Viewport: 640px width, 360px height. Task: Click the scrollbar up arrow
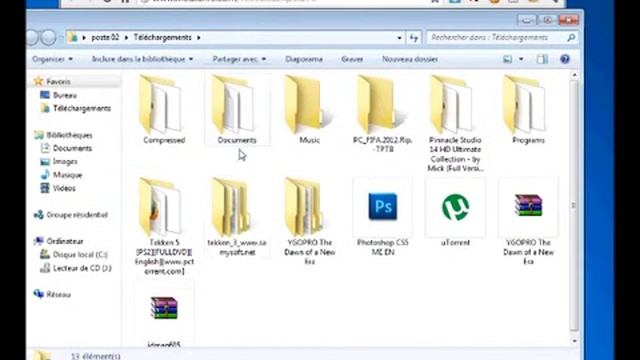pyautogui.click(x=574, y=75)
